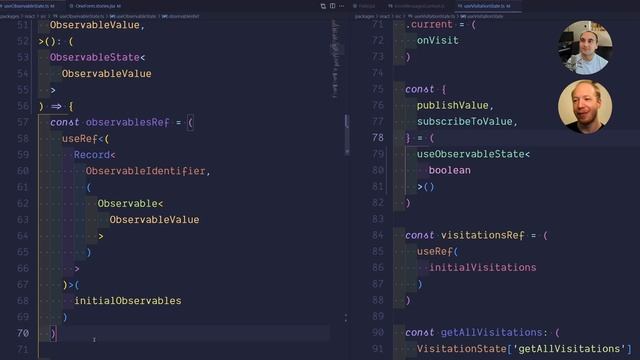Click line number 70 in left editor
The height and width of the screenshot is (360, 640).
23,333
